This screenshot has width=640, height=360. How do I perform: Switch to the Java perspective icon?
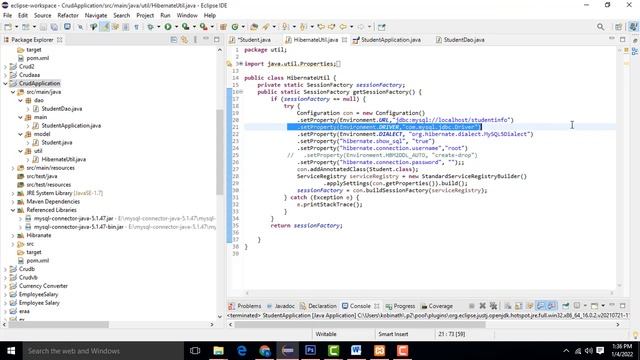tap(633, 27)
